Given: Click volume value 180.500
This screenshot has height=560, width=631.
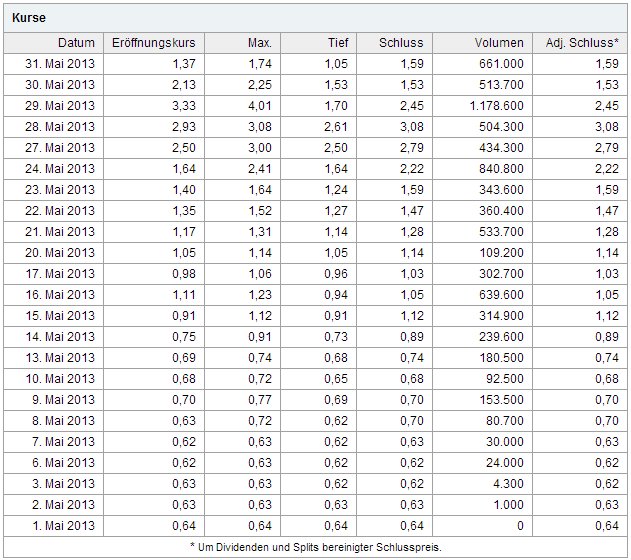Looking at the screenshot, I should click(501, 357).
